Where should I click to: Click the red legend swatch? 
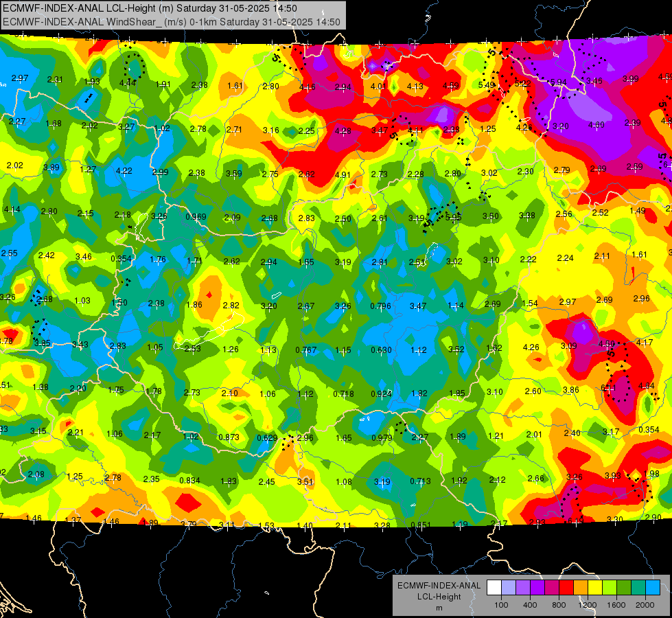coord(566,588)
